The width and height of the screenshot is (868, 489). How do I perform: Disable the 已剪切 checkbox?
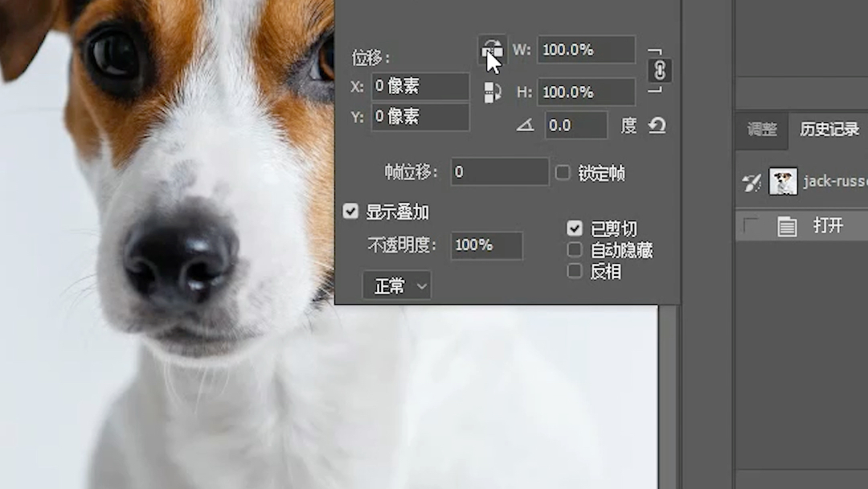coord(575,228)
